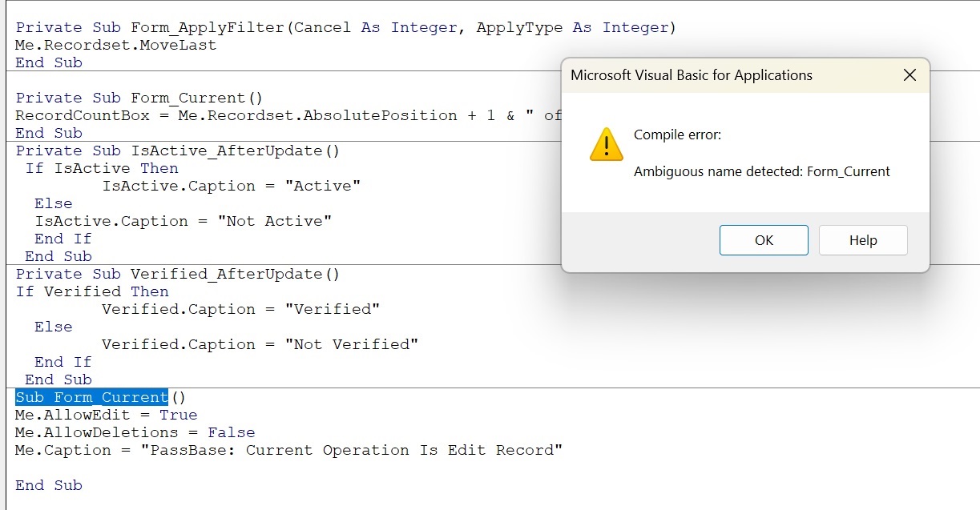Click the IsActive.Caption = "Not Active" line

pos(183,222)
